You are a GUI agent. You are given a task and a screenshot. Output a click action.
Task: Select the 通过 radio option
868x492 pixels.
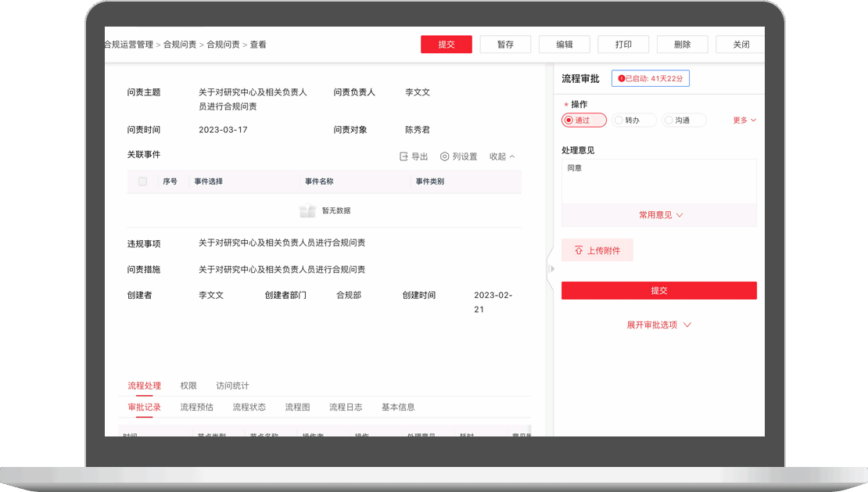tap(569, 120)
